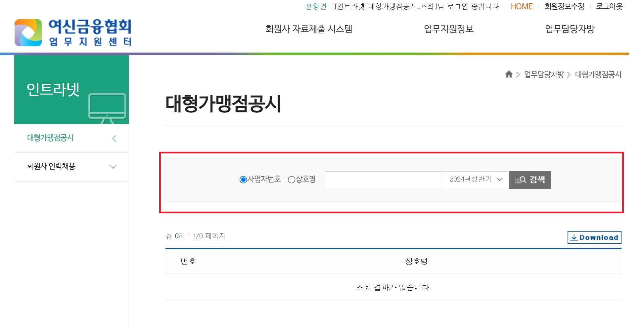
Task: Open the 2024년 상반기 period dropdown
Action: 475,180
